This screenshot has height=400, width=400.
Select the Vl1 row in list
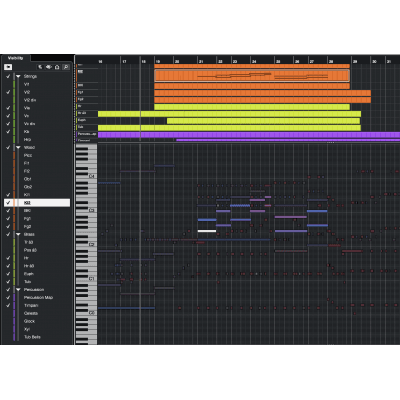37,84
